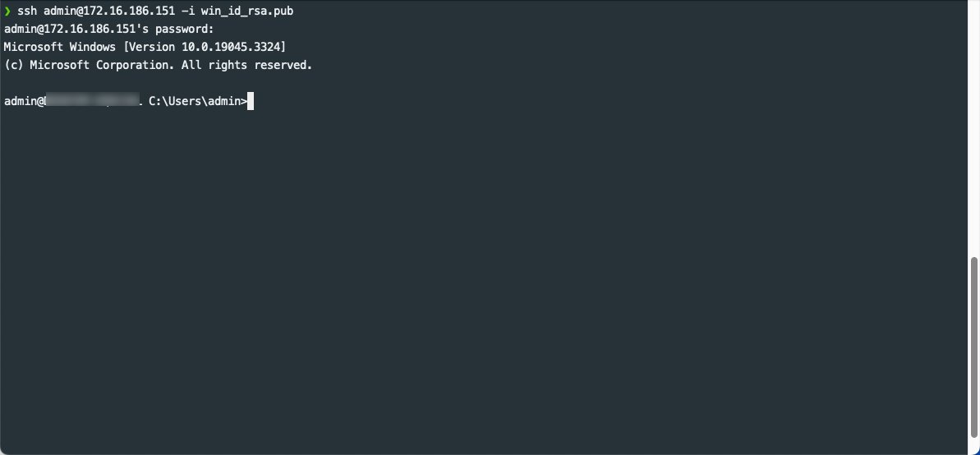Viewport: 980px width, 455px height.
Task: Click the 'All rights reserved.' text
Action: (x=247, y=65)
